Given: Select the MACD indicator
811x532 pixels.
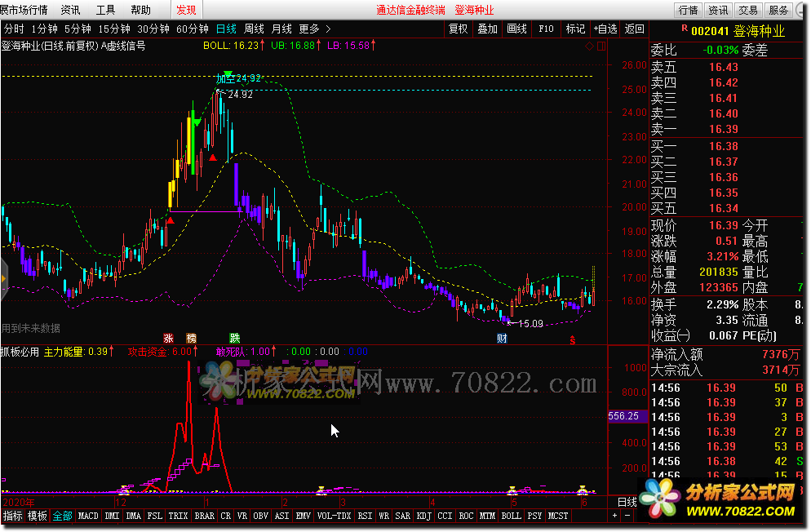Looking at the screenshot, I should (x=88, y=516).
